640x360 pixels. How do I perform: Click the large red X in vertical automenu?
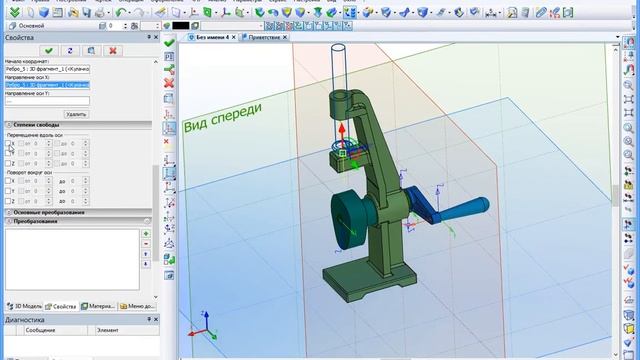[169, 83]
